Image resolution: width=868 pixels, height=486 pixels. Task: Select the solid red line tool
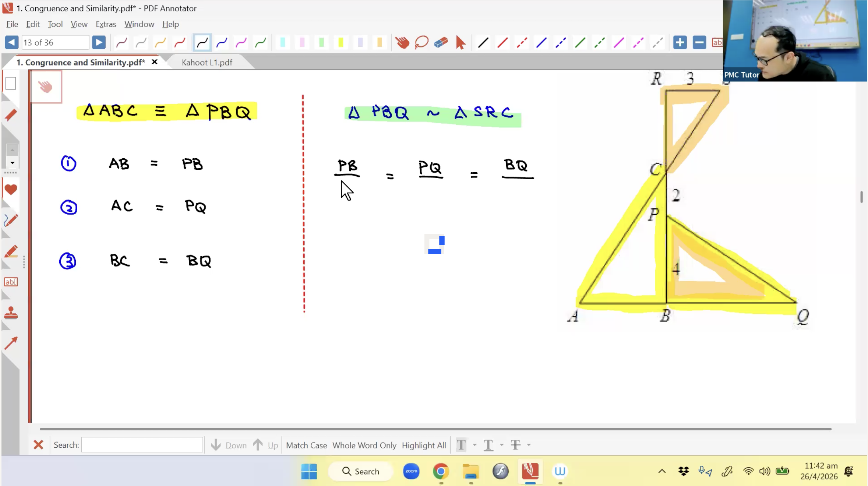pyautogui.click(x=502, y=43)
